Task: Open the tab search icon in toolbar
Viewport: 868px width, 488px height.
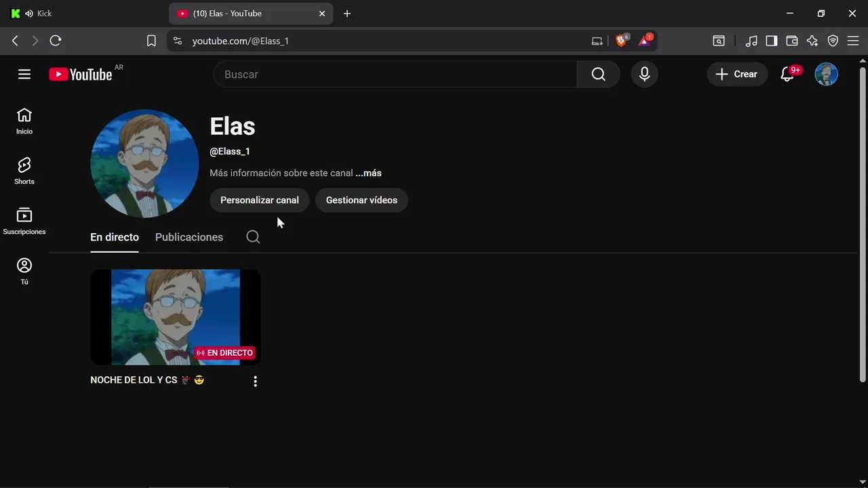Action: point(719,41)
